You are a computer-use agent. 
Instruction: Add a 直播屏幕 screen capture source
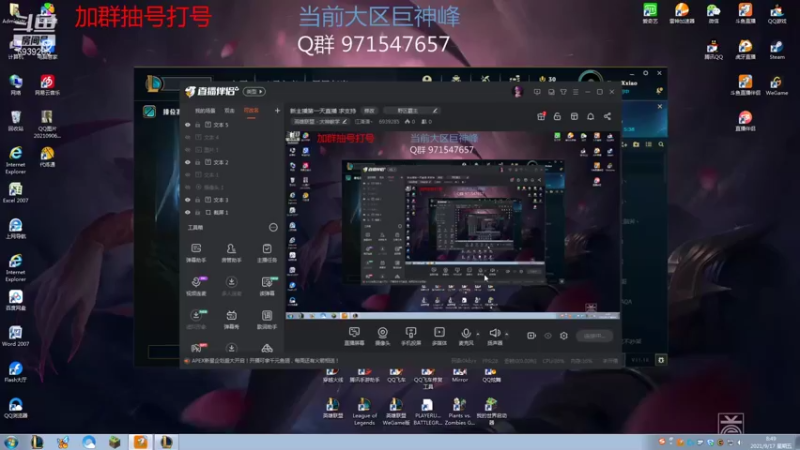[354, 336]
